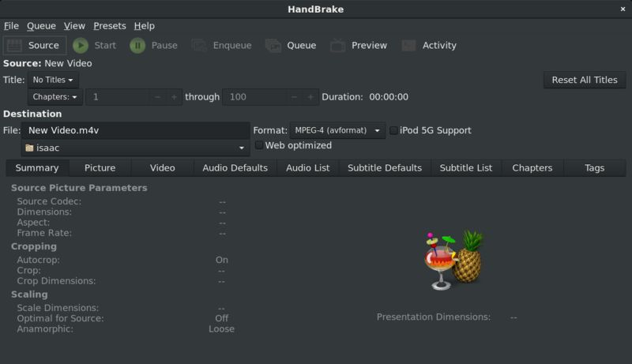Switch to the Audio Defaults tab
This screenshot has height=364, width=632.
pyautogui.click(x=235, y=168)
